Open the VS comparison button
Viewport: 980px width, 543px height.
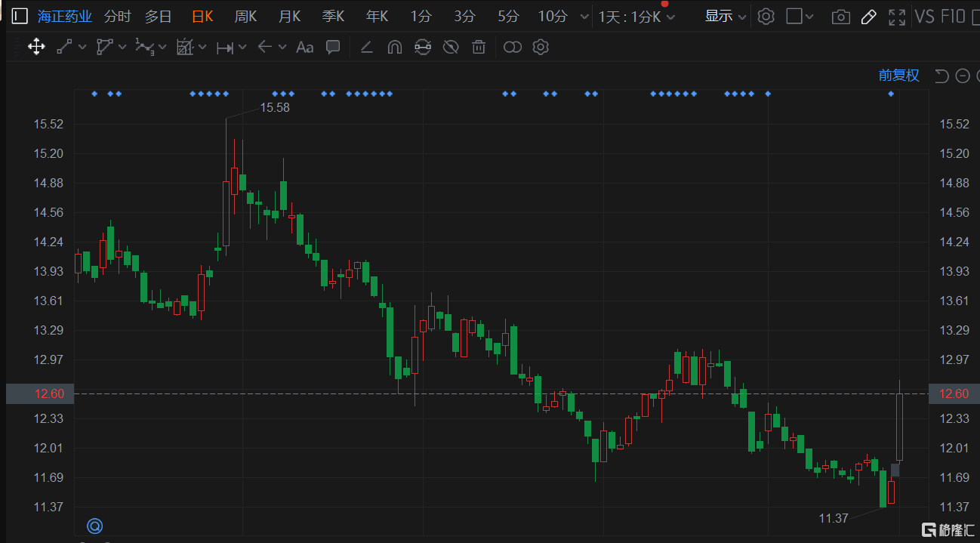pos(924,17)
